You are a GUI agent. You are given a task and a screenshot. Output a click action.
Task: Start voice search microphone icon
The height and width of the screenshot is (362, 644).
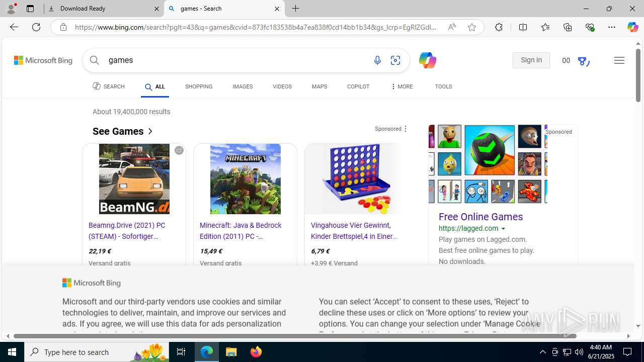[377, 60]
